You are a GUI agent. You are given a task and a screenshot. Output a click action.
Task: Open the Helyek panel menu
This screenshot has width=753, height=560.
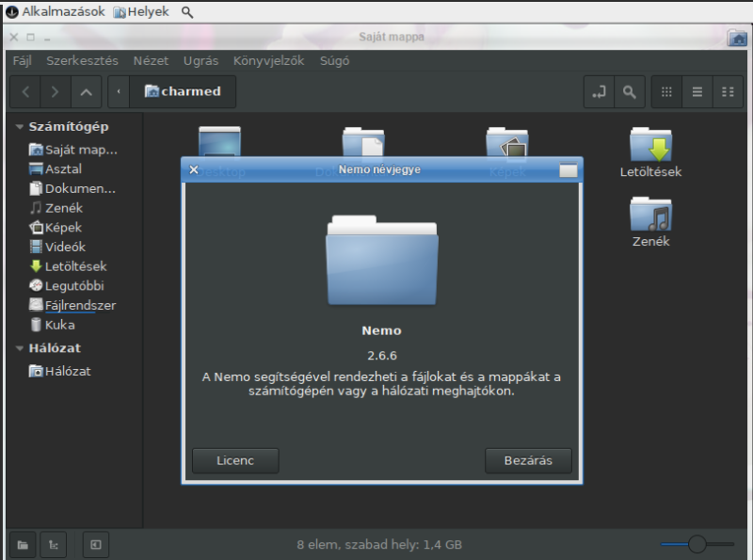[x=142, y=12]
